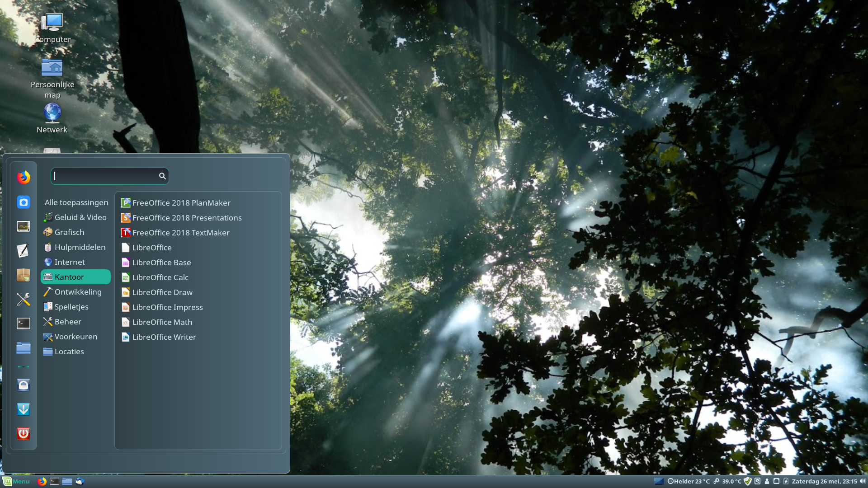Open the user applet person icon

[x=767, y=481]
